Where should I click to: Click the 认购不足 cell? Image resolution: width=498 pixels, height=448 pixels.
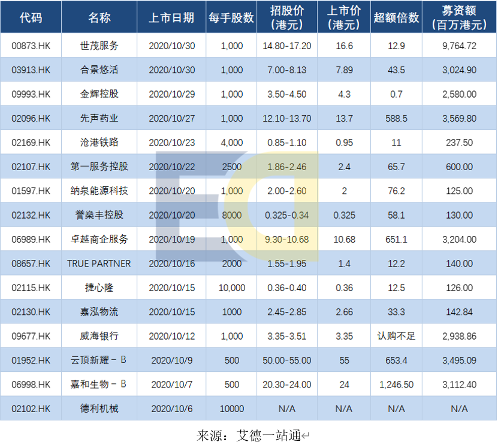pos(396,336)
